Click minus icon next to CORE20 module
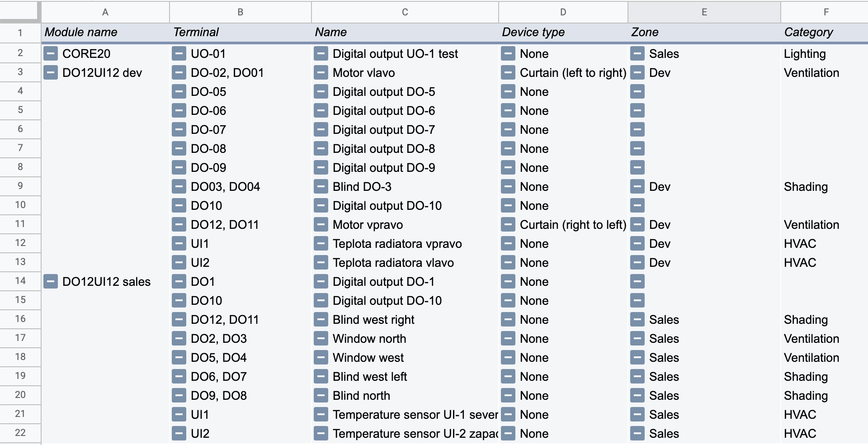 51,54
